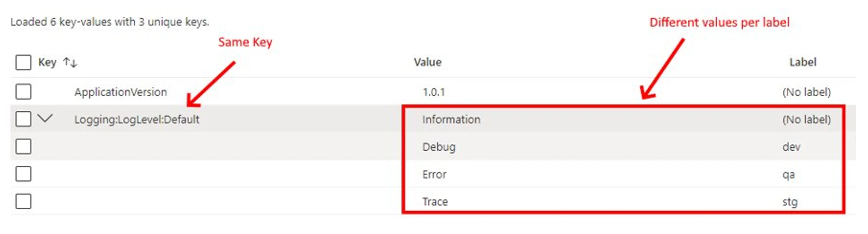This screenshot has height=234, width=868.
Task: Select the Debug value row checkbox
Action: (23, 146)
